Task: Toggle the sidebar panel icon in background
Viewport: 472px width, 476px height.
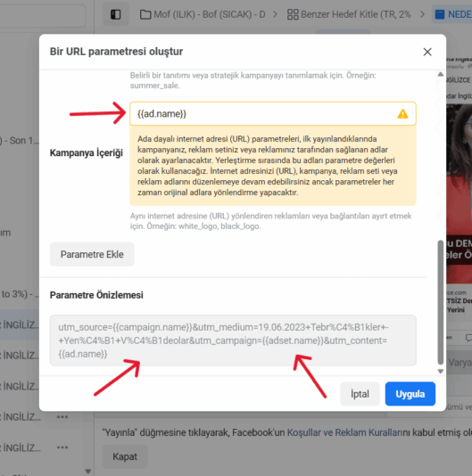Action: [x=115, y=14]
